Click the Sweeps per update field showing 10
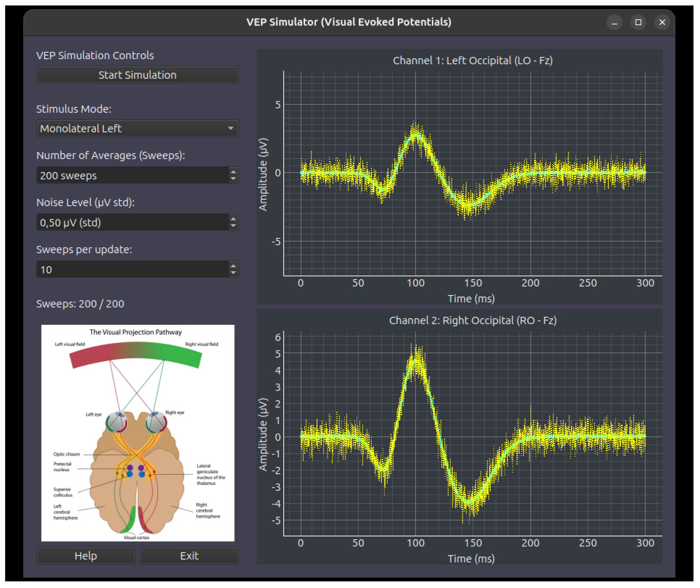 tap(133, 269)
